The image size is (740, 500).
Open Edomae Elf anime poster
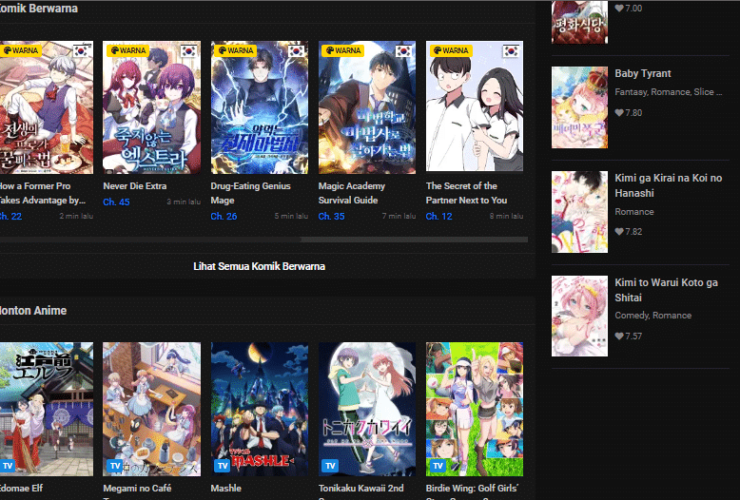[x=46, y=409]
